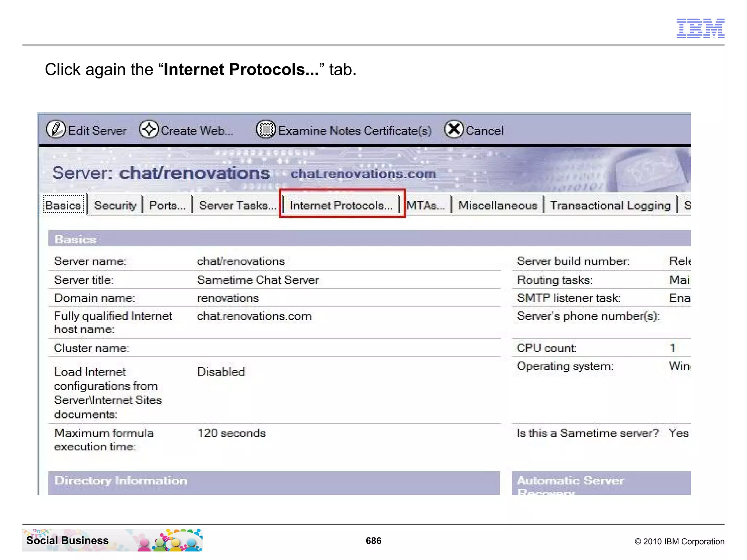Click the page number 686
Viewport: 747px width, 560px height.
coord(373,541)
